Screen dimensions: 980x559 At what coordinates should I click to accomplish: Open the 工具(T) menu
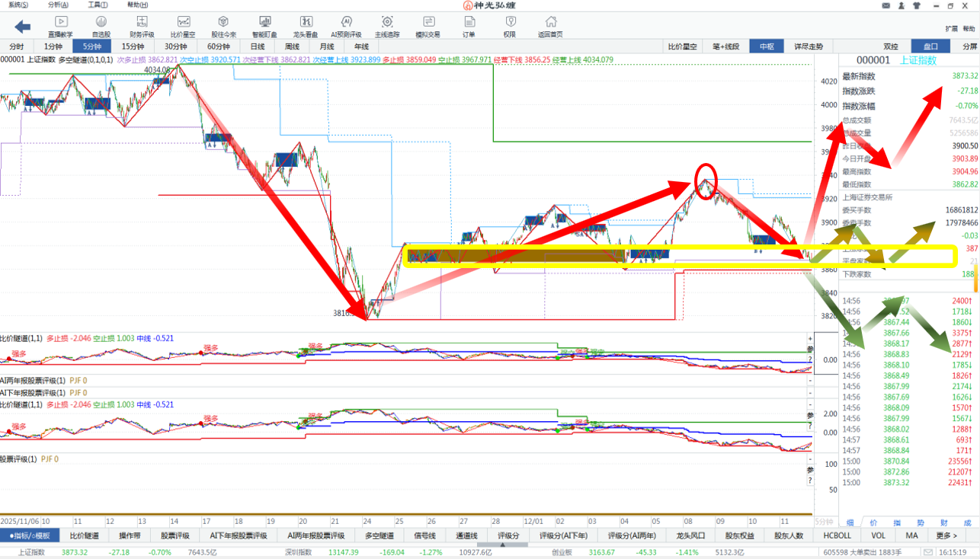pyautogui.click(x=98, y=5)
